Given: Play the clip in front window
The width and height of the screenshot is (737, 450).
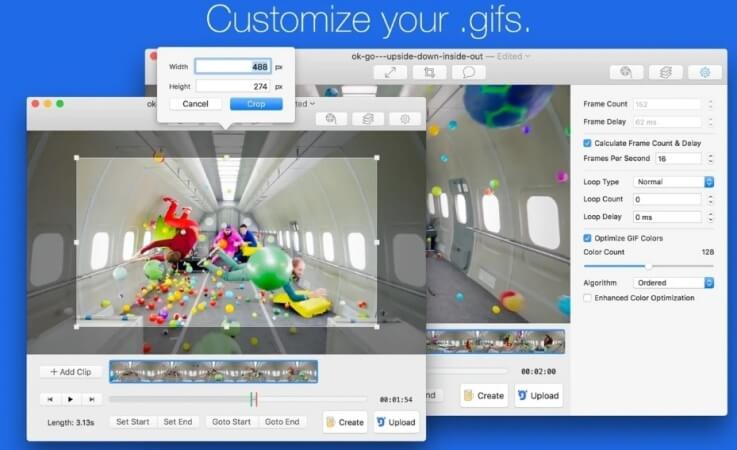Looking at the screenshot, I should coord(71,399).
